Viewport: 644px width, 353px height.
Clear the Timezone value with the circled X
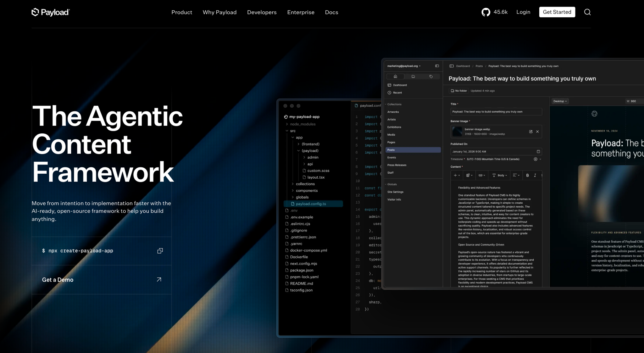536,159
